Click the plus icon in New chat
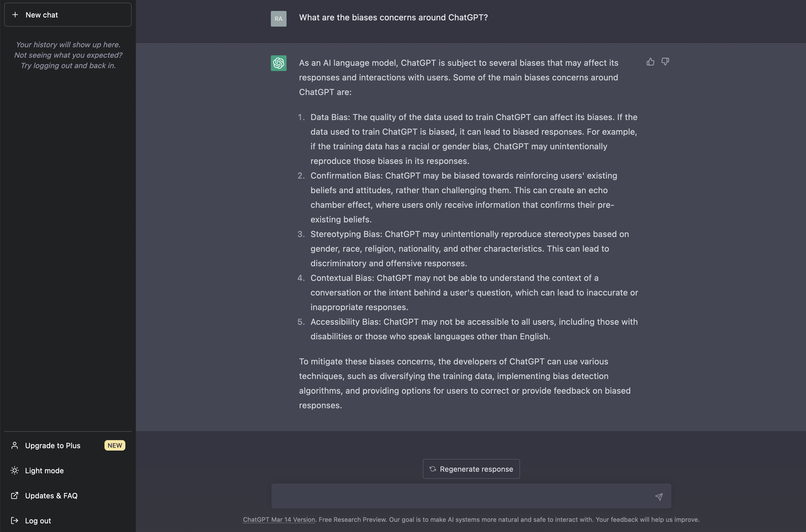The image size is (806, 532). [x=15, y=15]
